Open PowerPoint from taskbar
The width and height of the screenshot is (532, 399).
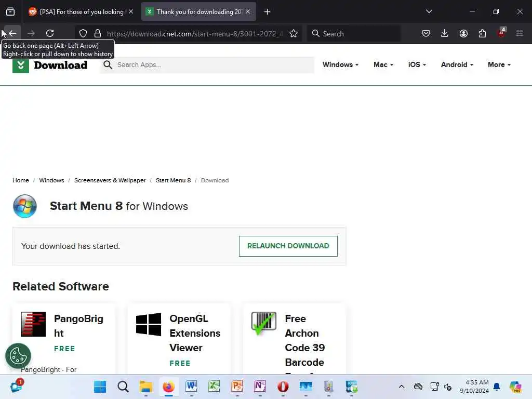(237, 387)
